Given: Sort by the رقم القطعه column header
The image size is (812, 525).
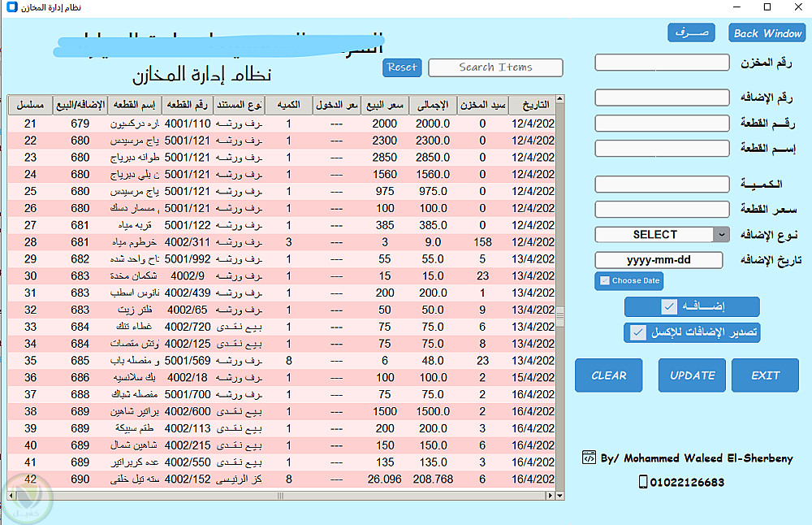Looking at the screenshot, I should [188, 105].
